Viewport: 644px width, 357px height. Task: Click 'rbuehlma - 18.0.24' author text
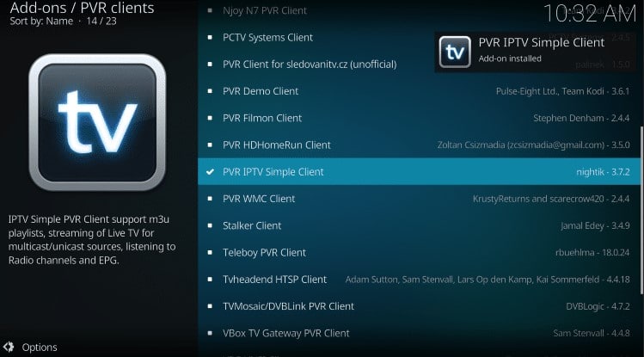click(x=592, y=253)
